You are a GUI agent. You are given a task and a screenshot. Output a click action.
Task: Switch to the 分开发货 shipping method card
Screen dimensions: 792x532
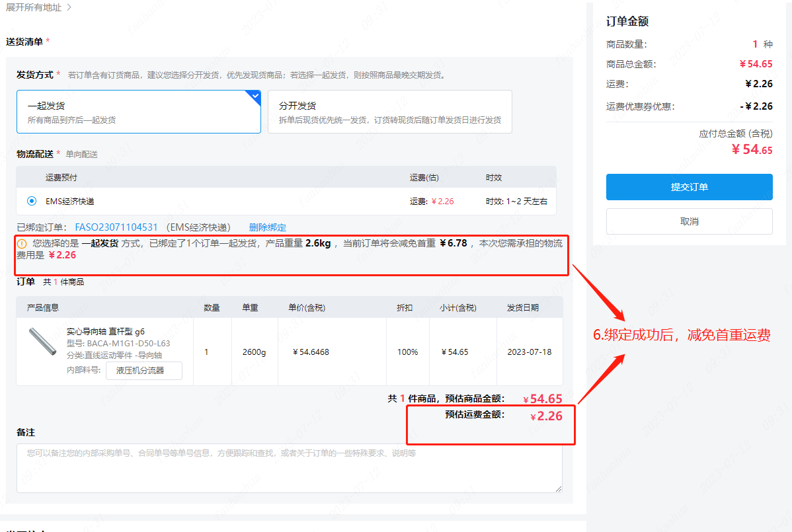pos(389,112)
